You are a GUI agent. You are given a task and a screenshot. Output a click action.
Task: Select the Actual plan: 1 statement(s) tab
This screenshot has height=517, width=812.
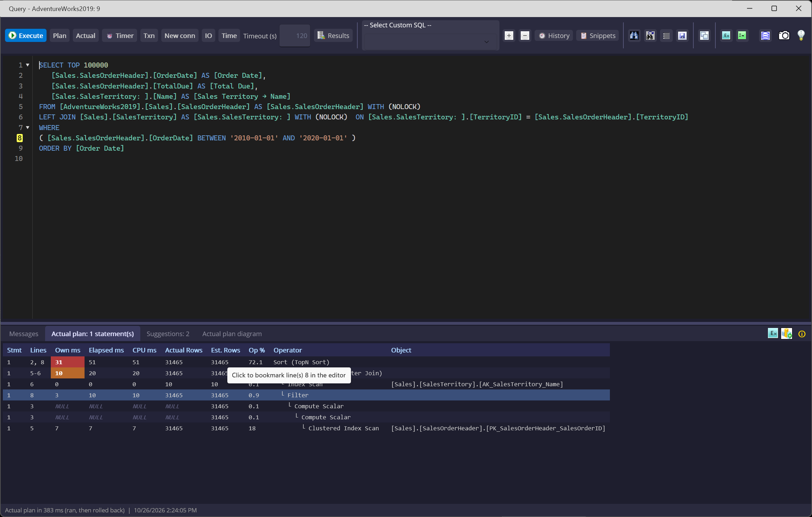pos(93,334)
